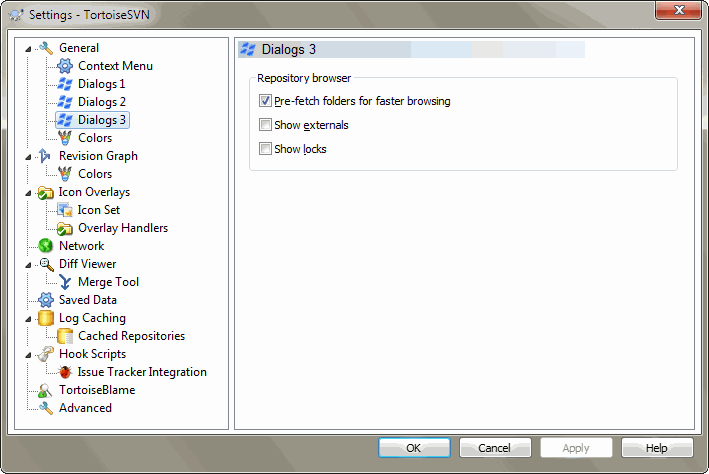The image size is (709, 474).
Task: Click the Icon Set icon
Action: coord(65,210)
